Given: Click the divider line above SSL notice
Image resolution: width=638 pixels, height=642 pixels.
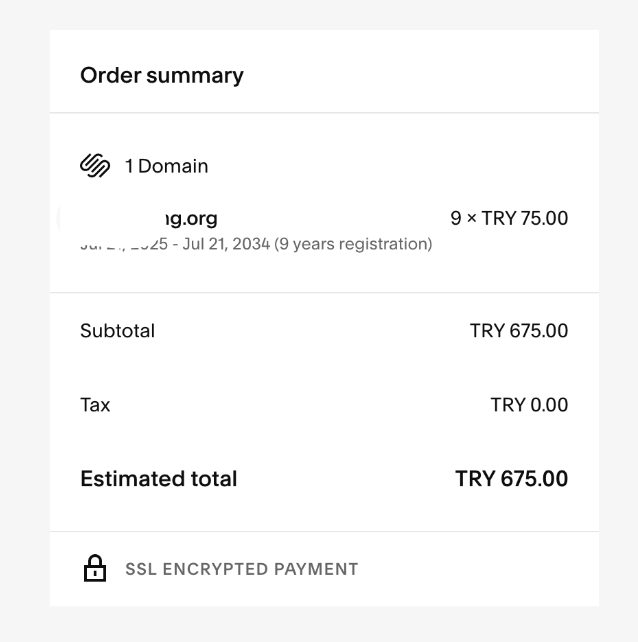Looking at the screenshot, I should [x=324, y=531].
